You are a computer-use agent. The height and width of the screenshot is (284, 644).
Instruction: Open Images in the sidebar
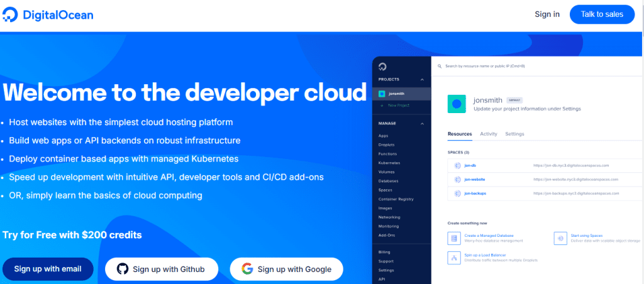[x=386, y=208]
